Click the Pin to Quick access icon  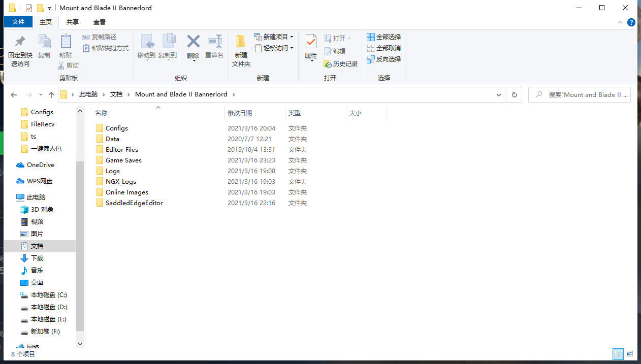(x=20, y=42)
